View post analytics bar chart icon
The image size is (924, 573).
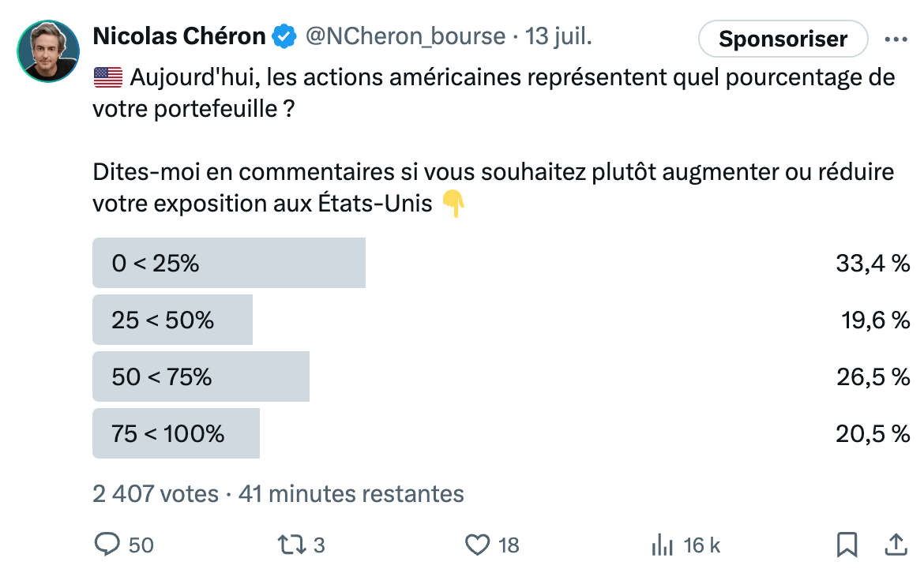click(x=663, y=545)
